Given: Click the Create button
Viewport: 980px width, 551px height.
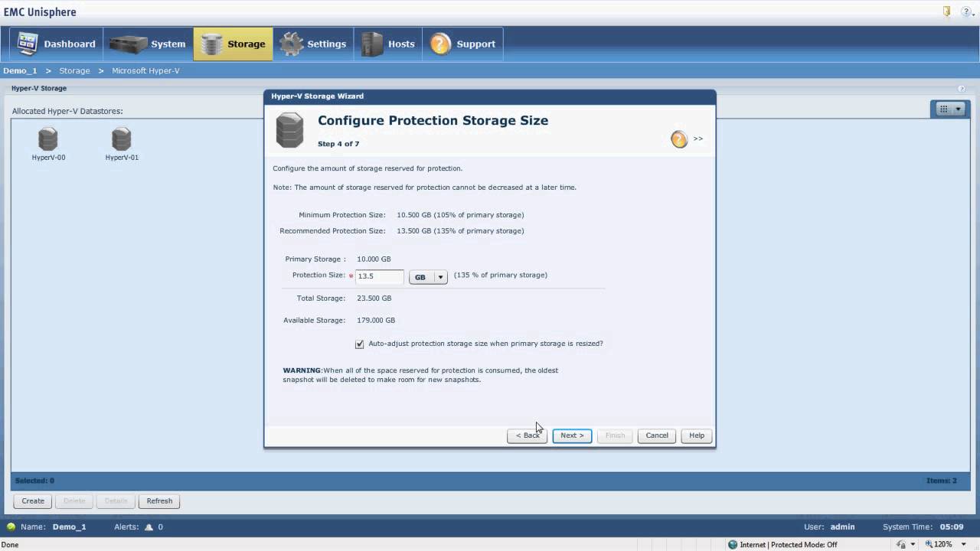Looking at the screenshot, I should pos(33,501).
